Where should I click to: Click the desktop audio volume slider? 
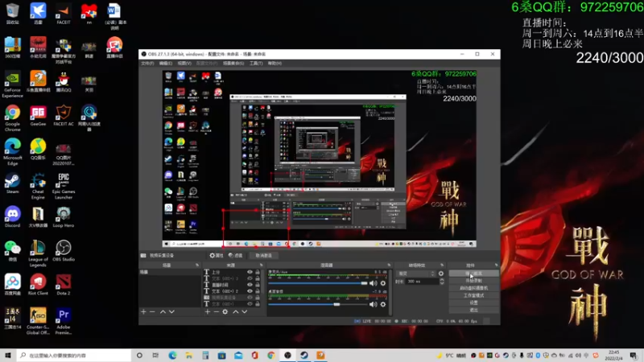[x=318, y=304]
